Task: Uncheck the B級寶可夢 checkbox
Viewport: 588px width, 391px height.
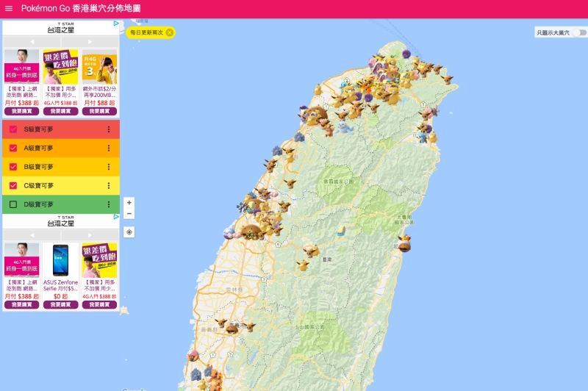Action: (x=13, y=167)
